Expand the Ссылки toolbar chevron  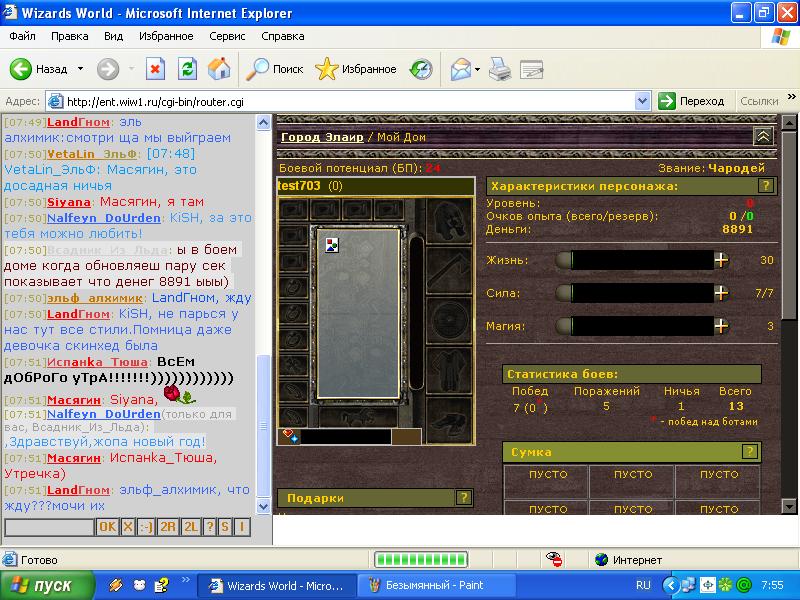791,97
